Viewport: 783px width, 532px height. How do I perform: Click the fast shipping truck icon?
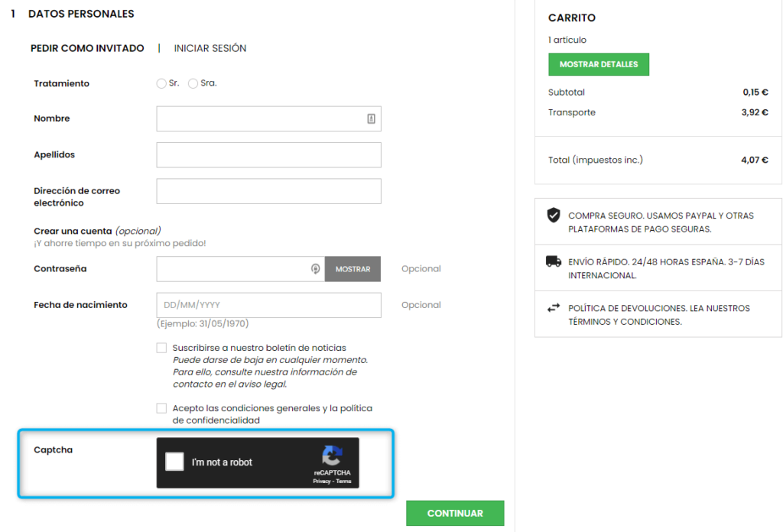coord(554,261)
